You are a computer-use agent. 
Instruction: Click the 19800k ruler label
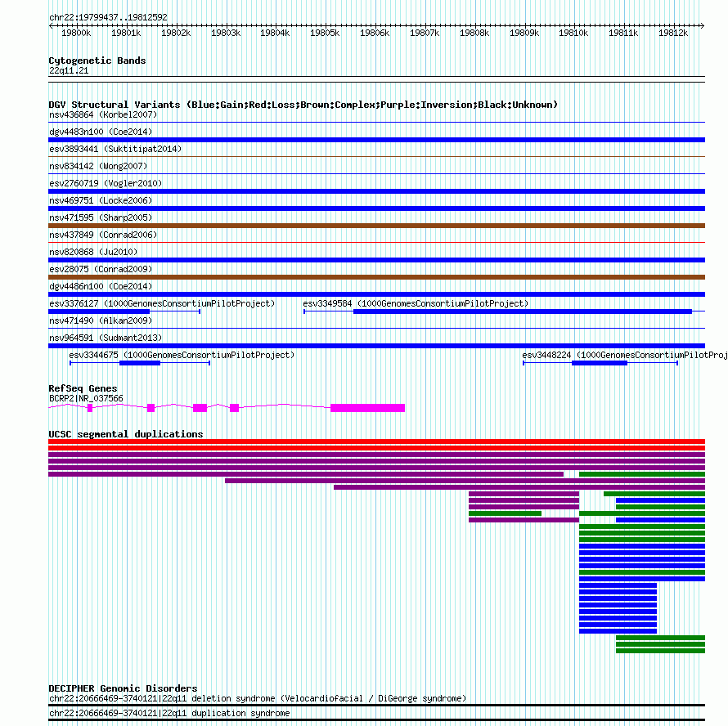(76, 33)
